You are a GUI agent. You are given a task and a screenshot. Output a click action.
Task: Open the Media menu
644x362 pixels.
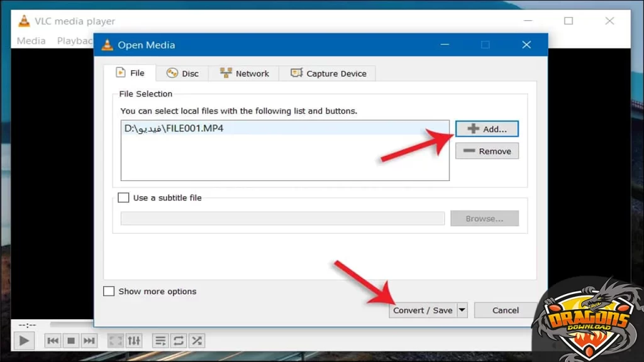pos(31,41)
